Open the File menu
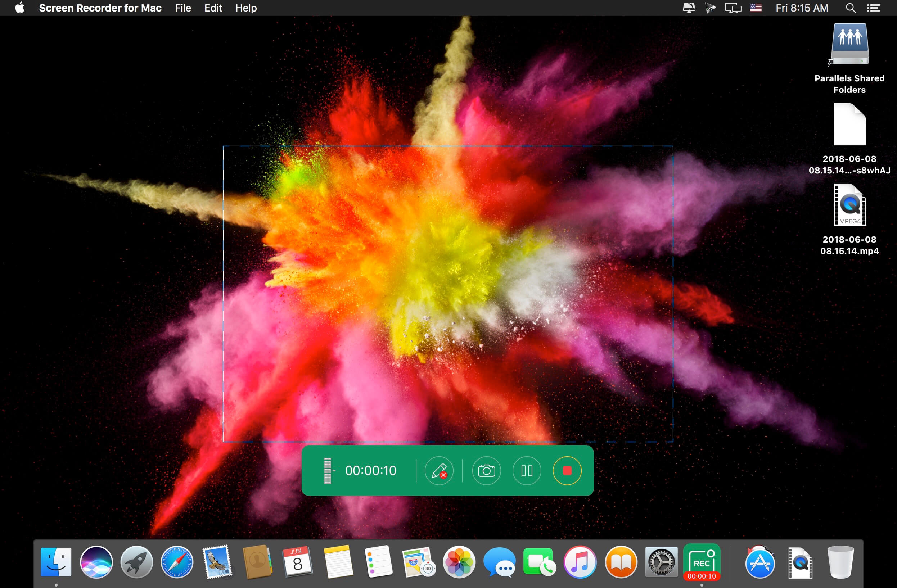 click(183, 8)
